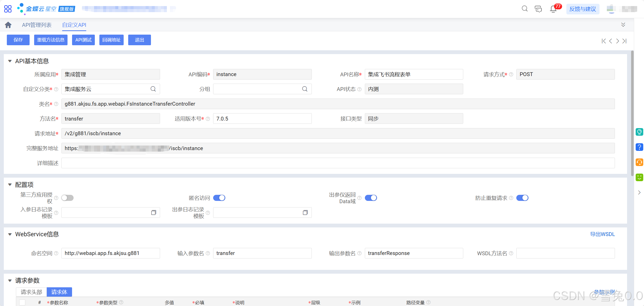
Task: Check the select-all checkbox in parameter table
Action: point(22,302)
